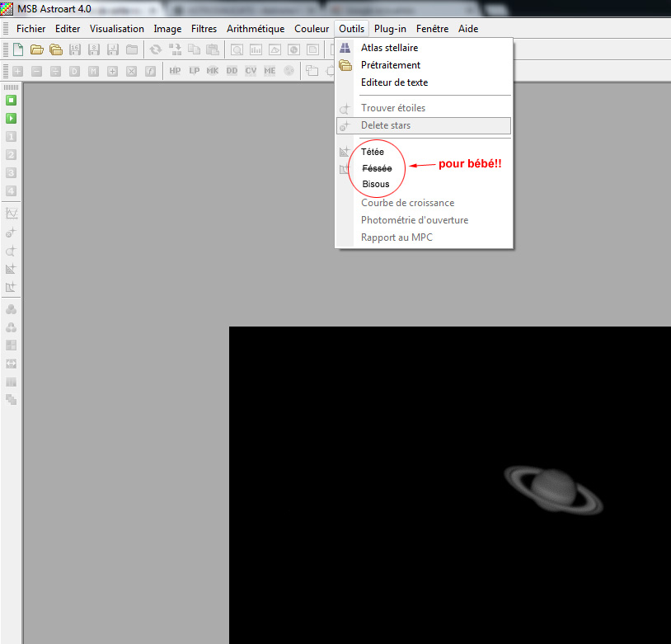Viewport: 671px width, 644px height.
Task: Open the magnifier/zoom tool
Action: tap(236, 49)
